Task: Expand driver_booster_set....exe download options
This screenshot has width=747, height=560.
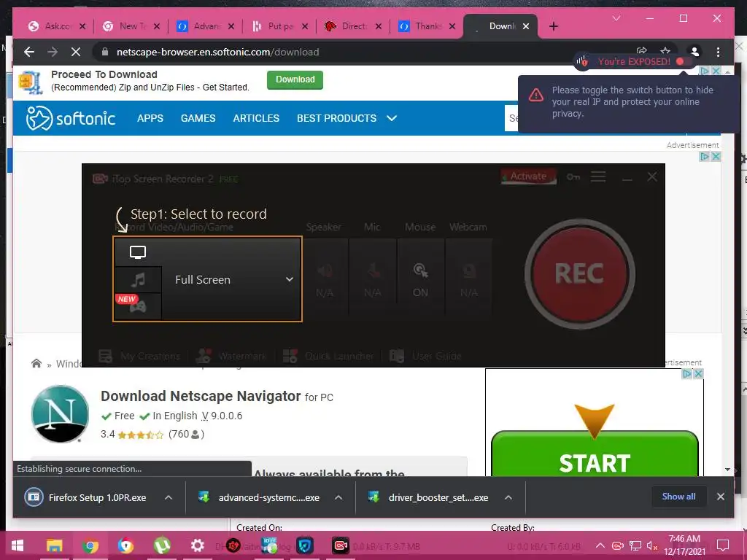Action: (x=508, y=497)
